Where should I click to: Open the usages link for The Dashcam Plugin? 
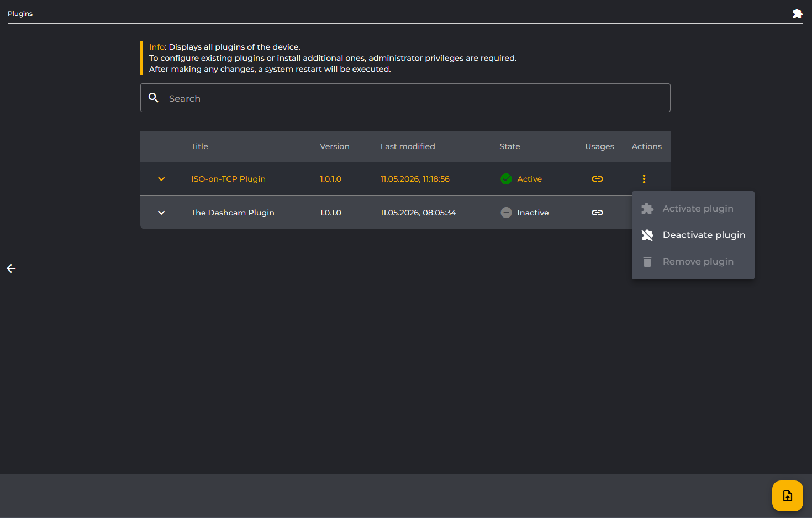coord(597,213)
